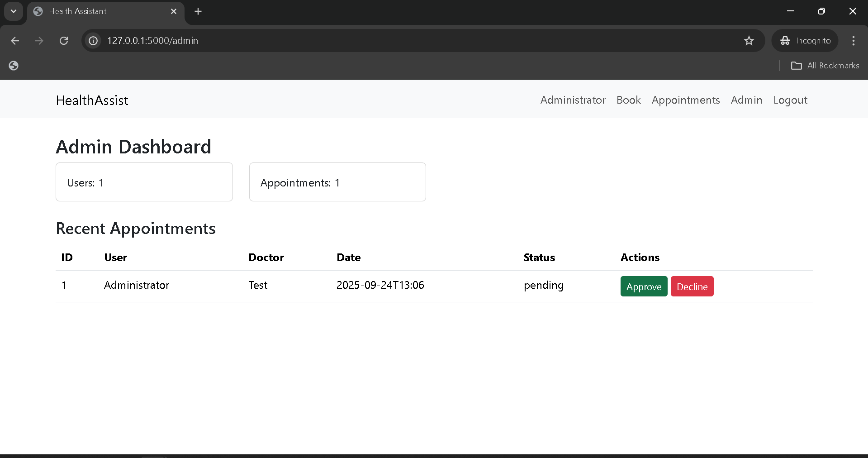Open the Admin navbar link

point(746,100)
